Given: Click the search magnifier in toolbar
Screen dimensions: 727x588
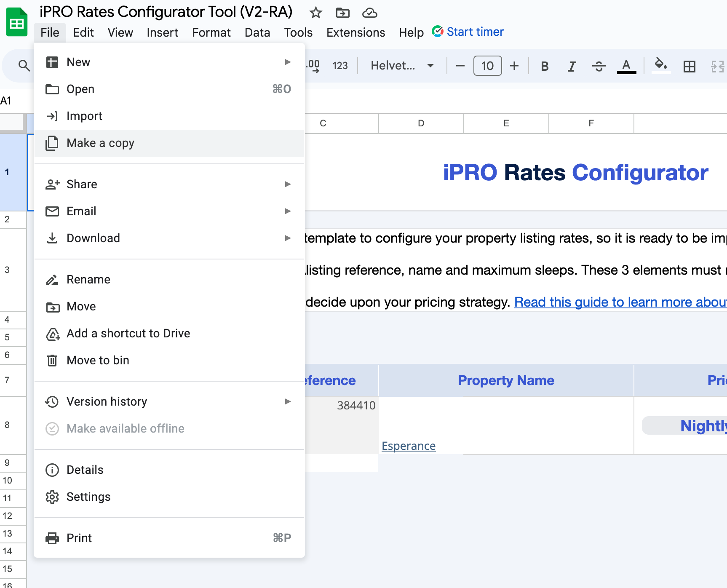Looking at the screenshot, I should (x=24, y=65).
